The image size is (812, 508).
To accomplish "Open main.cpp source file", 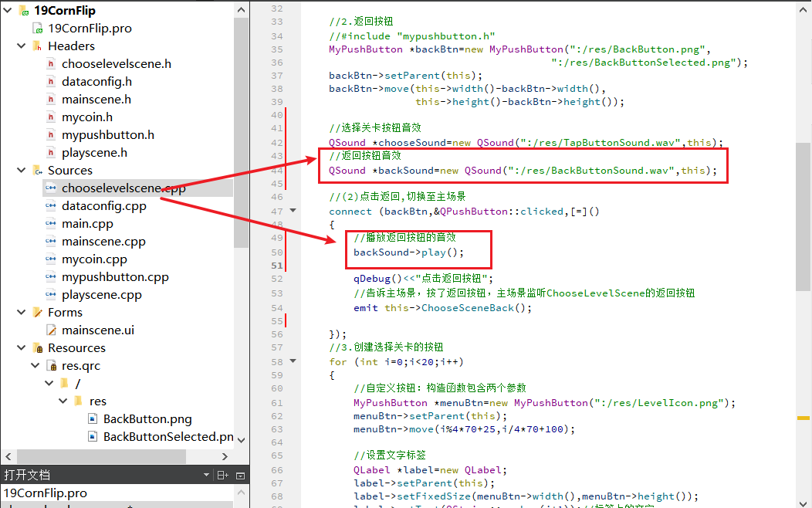I will pos(87,223).
